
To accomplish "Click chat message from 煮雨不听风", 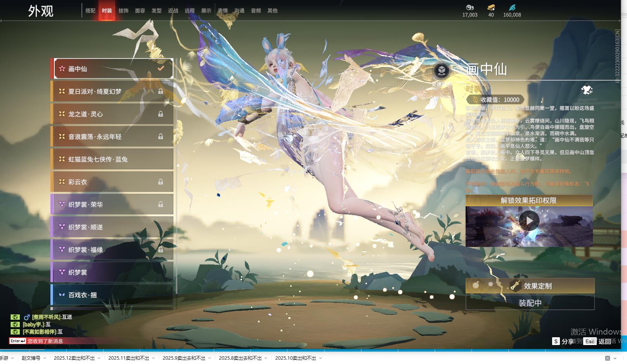I will 48,317.
